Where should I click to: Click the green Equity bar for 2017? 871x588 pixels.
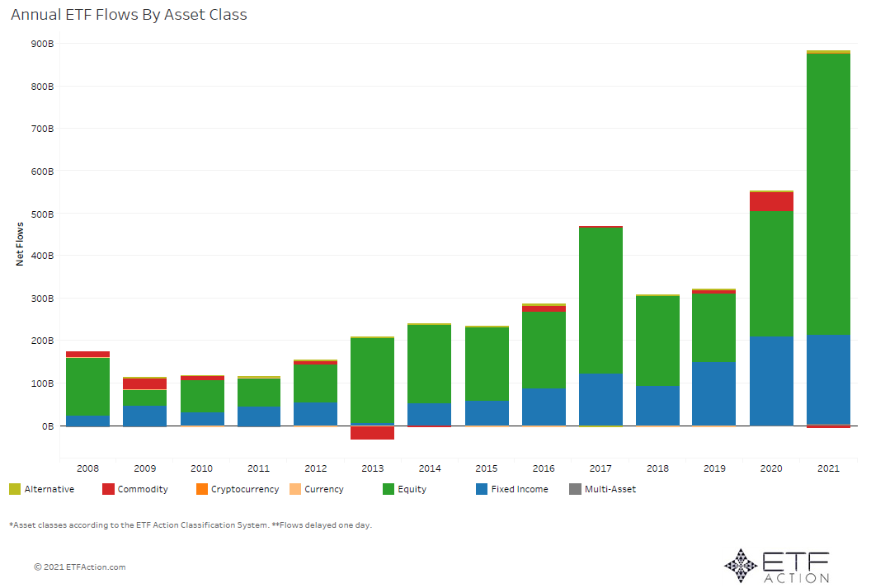600,300
